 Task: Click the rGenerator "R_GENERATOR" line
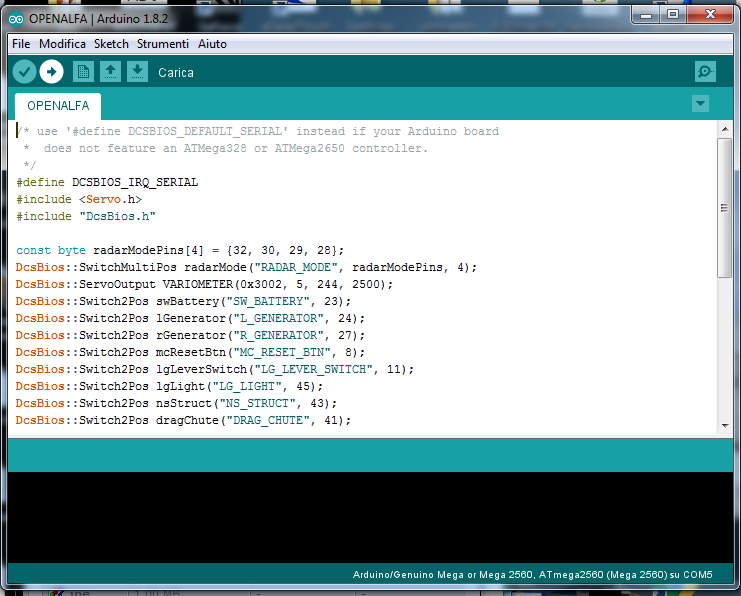(190, 336)
